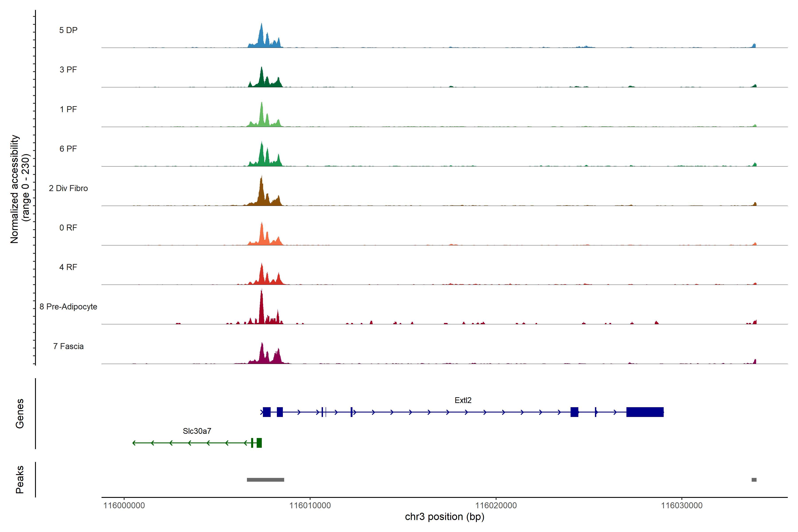
Task: Click the wide gray peak bar
Action: point(265,480)
